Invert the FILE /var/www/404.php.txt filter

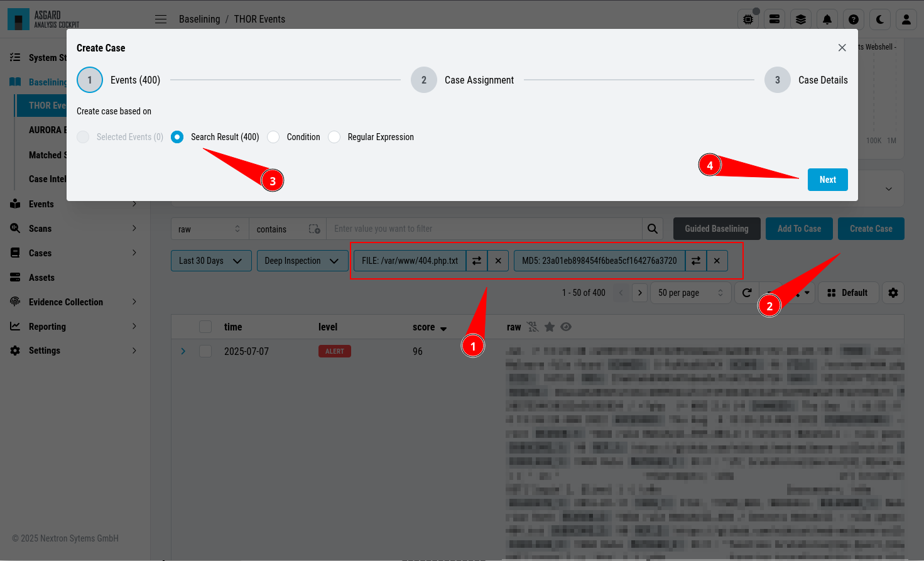(x=477, y=261)
